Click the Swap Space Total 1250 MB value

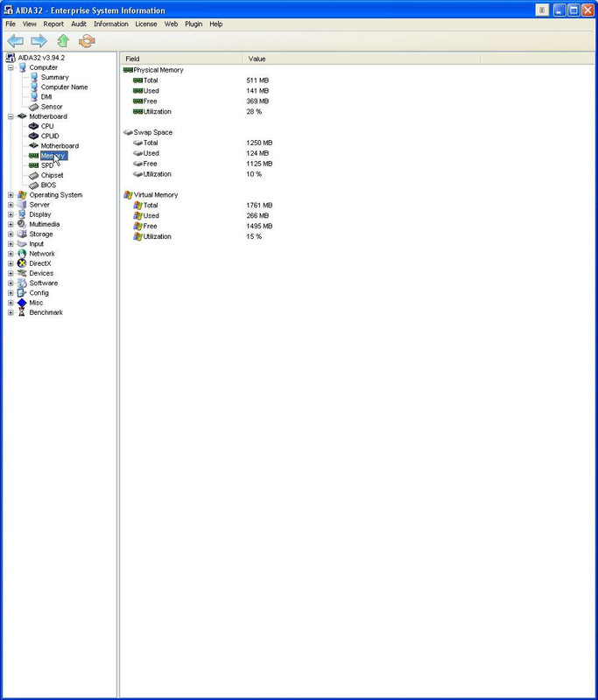tap(259, 143)
